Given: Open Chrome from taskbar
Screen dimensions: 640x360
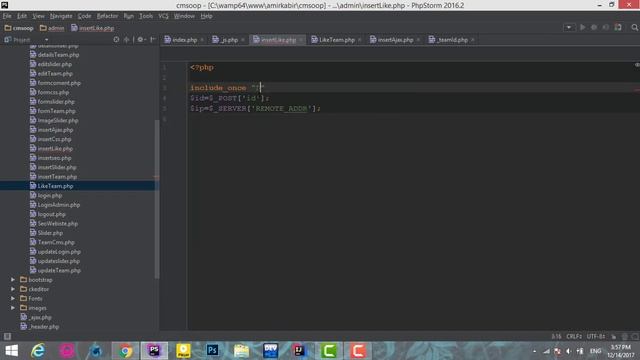Looking at the screenshot, I should pos(125,351).
